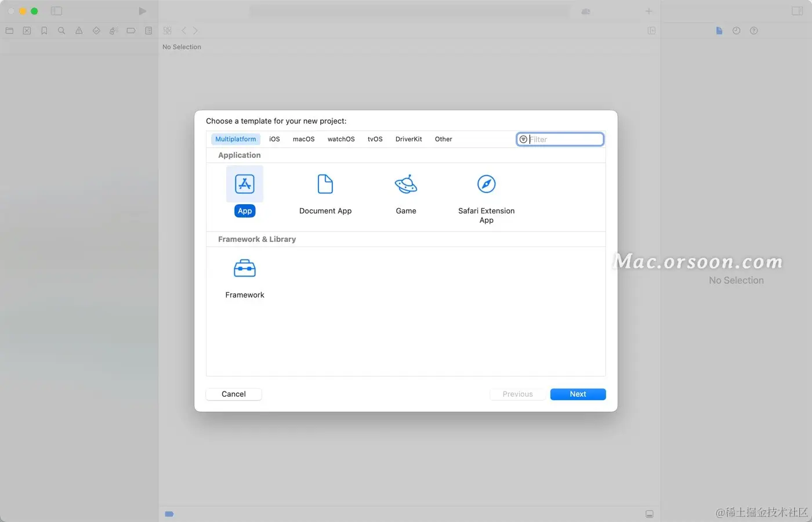
Task: Open the Issue navigator warning icon
Action: [79, 31]
